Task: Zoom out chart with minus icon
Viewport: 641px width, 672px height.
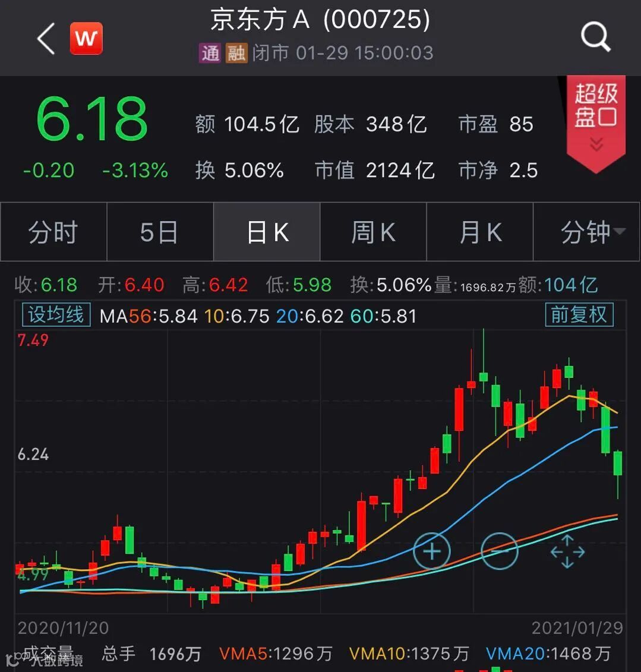Action: coord(499,551)
